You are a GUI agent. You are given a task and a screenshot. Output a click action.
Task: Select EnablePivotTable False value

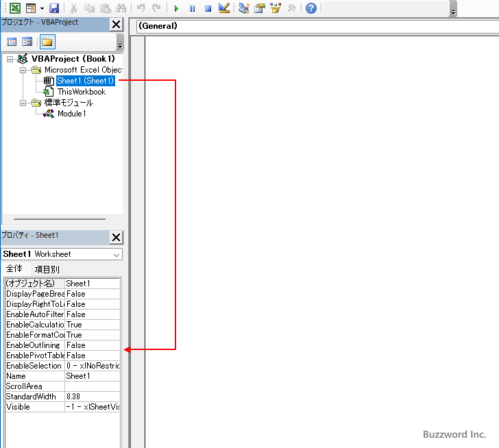(93, 356)
